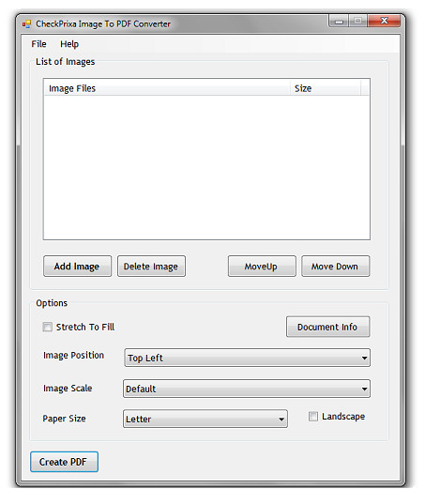
Task: Click the MoveUp button
Action: click(x=262, y=267)
